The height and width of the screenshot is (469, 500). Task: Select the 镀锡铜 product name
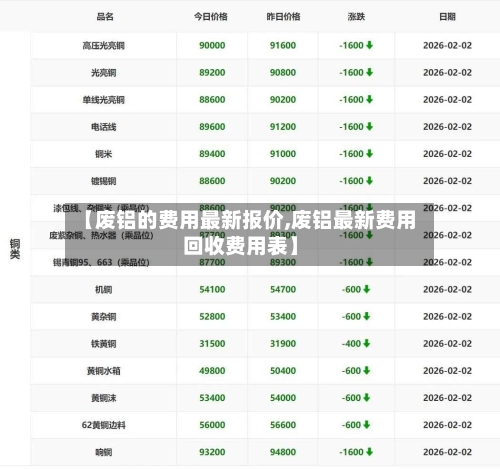pos(104,181)
